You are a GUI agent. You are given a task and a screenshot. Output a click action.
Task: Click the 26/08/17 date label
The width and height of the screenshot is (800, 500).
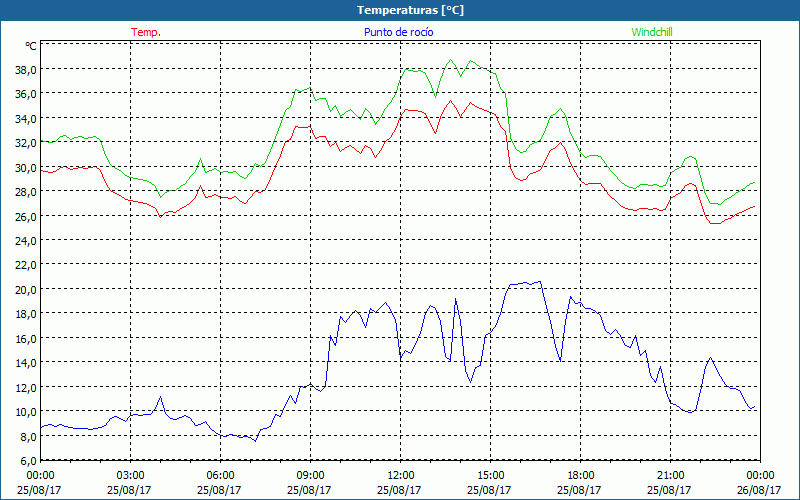coord(759,490)
